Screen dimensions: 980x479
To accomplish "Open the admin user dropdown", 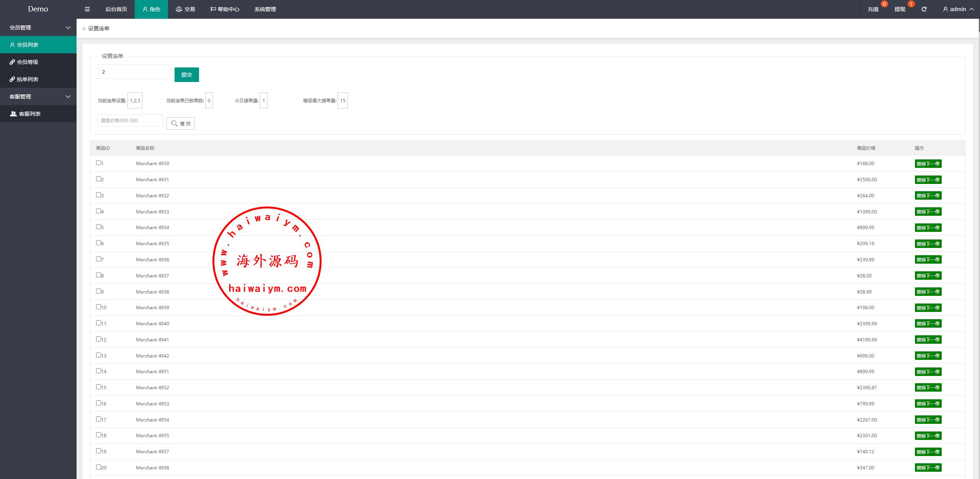I will (958, 9).
